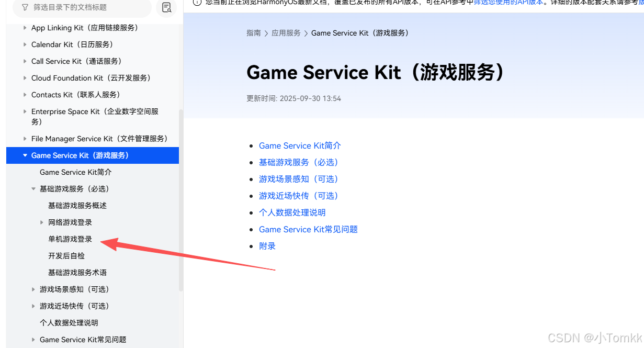Open Game Service Kit常见问题 in sidebar
This screenshot has height=348, width=644.
(x=83, y=340)
